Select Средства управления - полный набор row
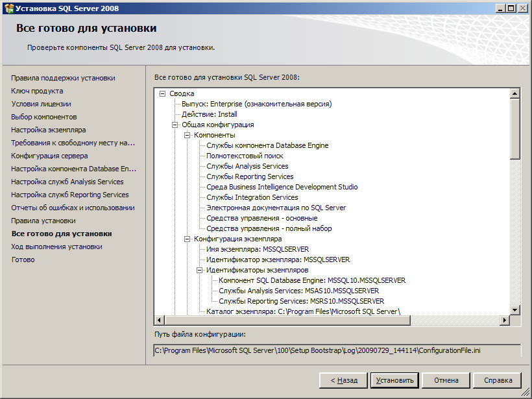This screenshot has width=532, height=399. tap(269, 228)
